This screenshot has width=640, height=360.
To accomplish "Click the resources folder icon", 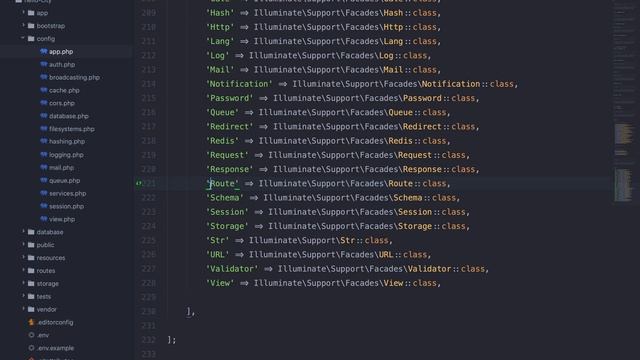I will coord(31,258).
